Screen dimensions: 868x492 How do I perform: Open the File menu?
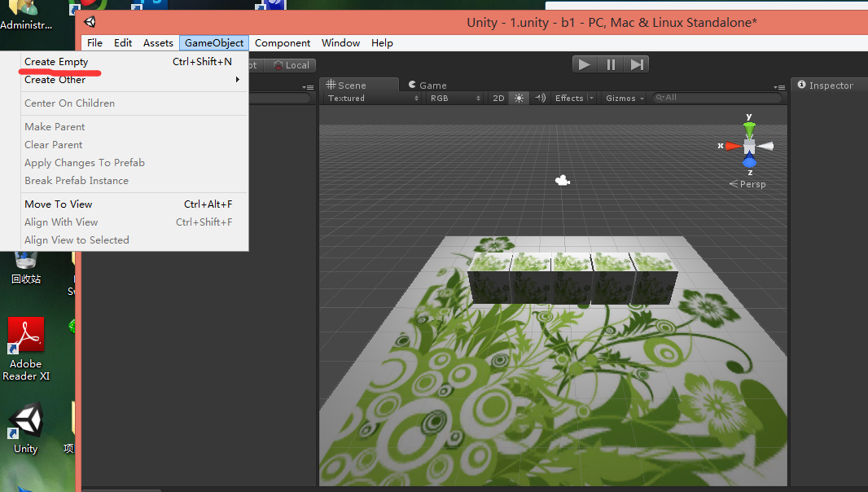click(x=94, y=42)
